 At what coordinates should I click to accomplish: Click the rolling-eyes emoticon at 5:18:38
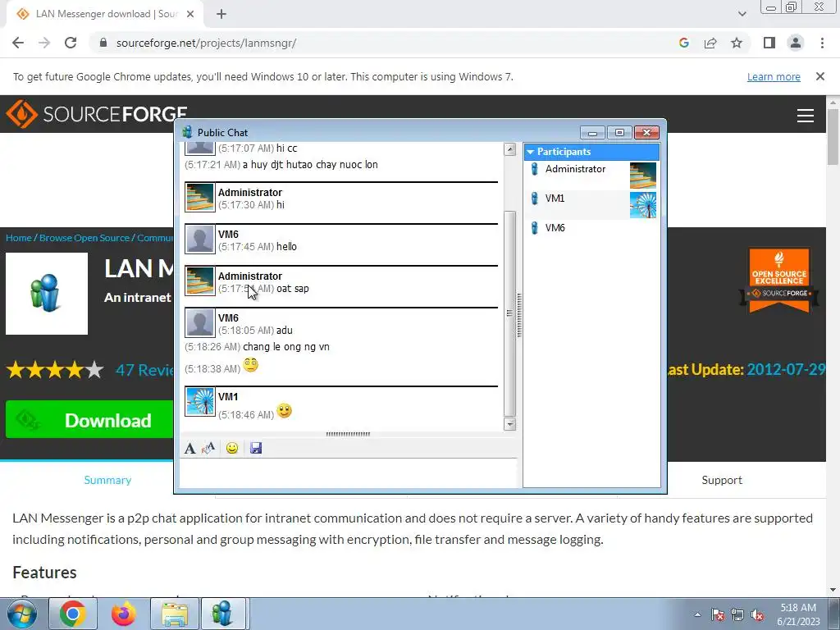[251, 365]
